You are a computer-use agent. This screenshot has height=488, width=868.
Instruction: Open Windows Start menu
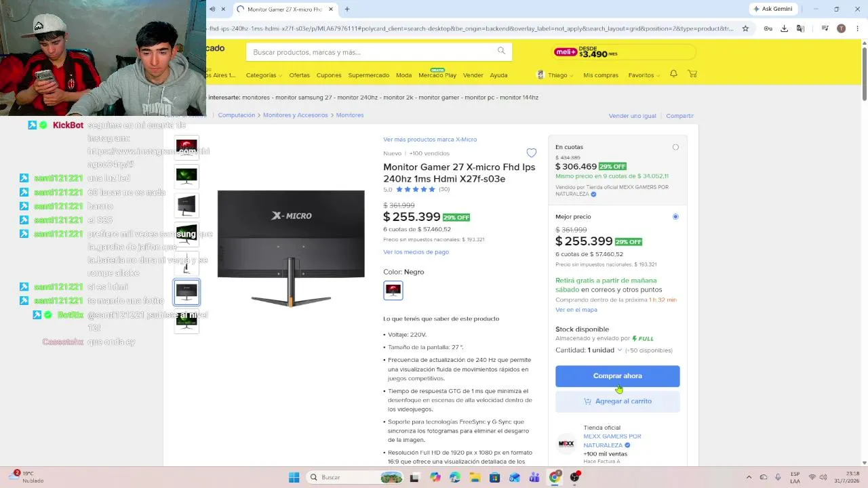294,477
